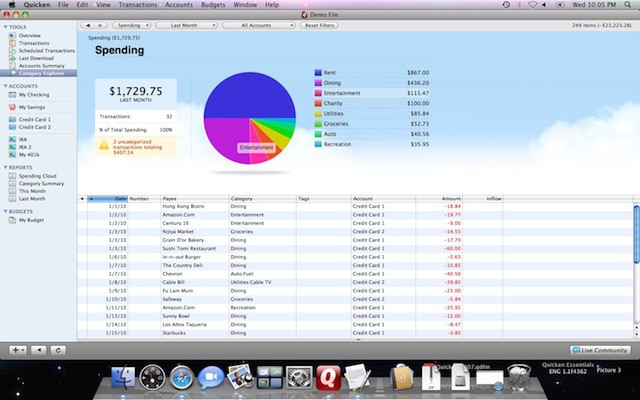640x400 pixels.
Task: Click the Rent blue color swatch
Action: click(318, 73)
